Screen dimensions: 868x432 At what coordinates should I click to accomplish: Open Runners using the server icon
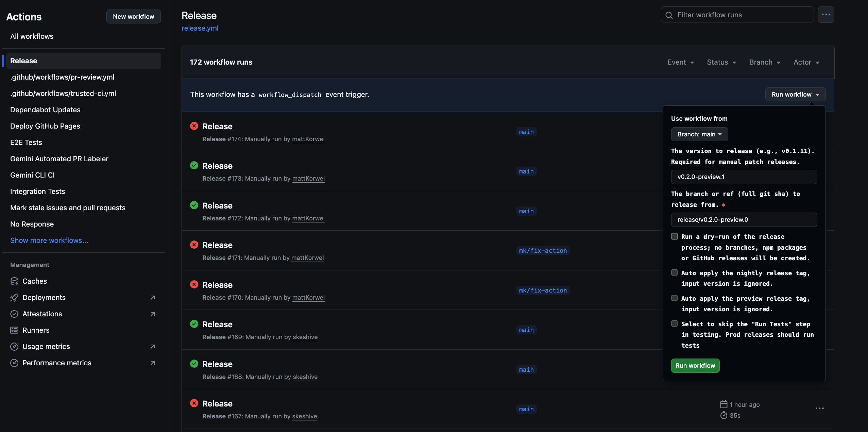(x=15, y=330)
